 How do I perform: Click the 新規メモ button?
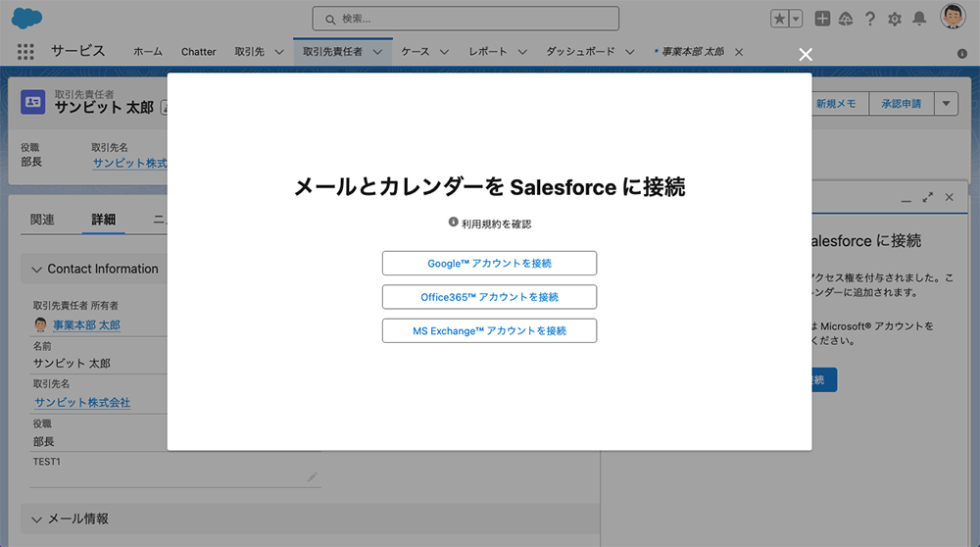click(x=836, y=104)
